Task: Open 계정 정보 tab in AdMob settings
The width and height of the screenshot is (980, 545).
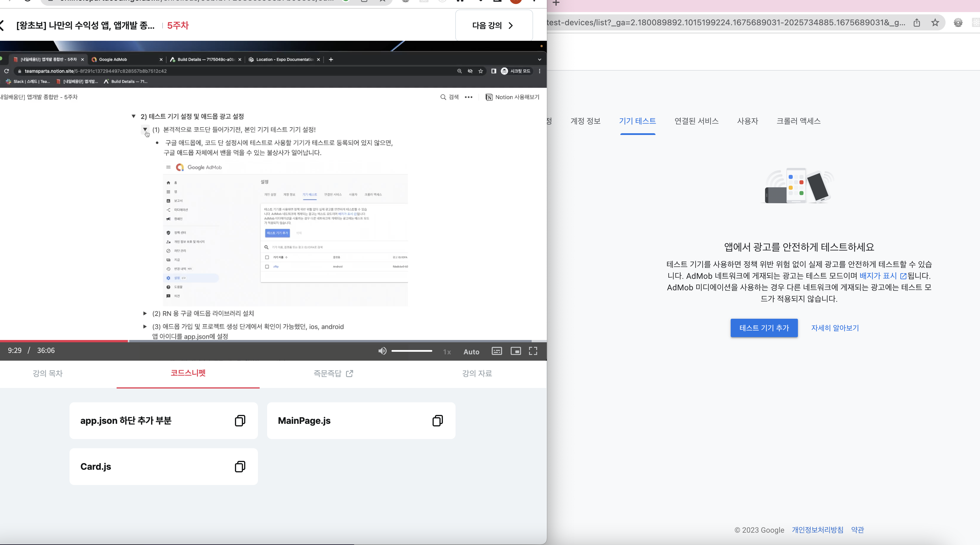Action: [x=585, y=121]
